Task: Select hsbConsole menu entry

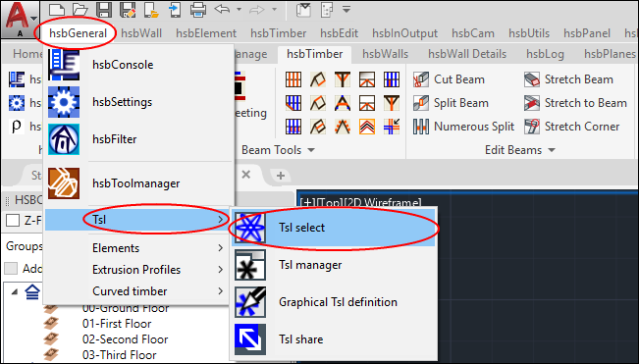Action: pyautogui.click(x=138, y=65)
